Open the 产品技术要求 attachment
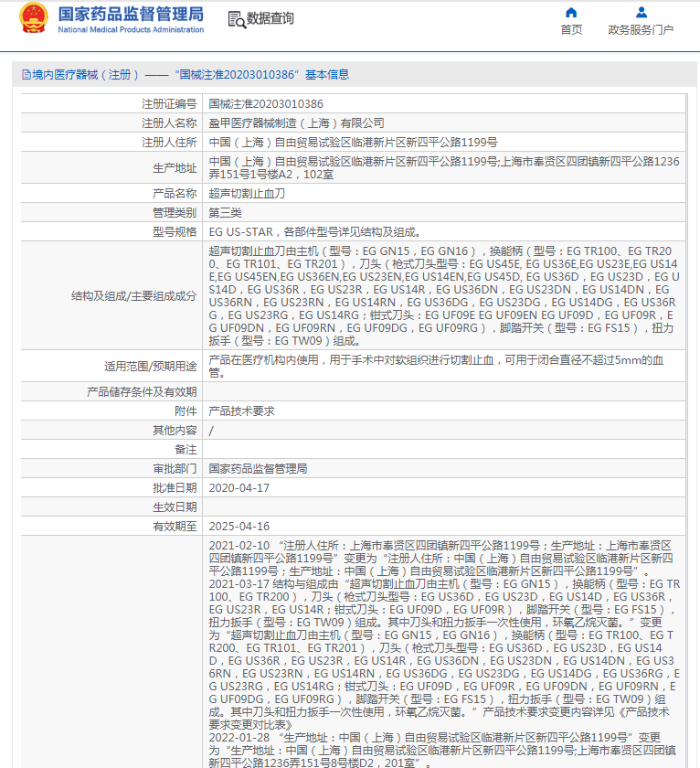Image resolution: width=700 pixels, height=768 pixels. pos(242,411)
